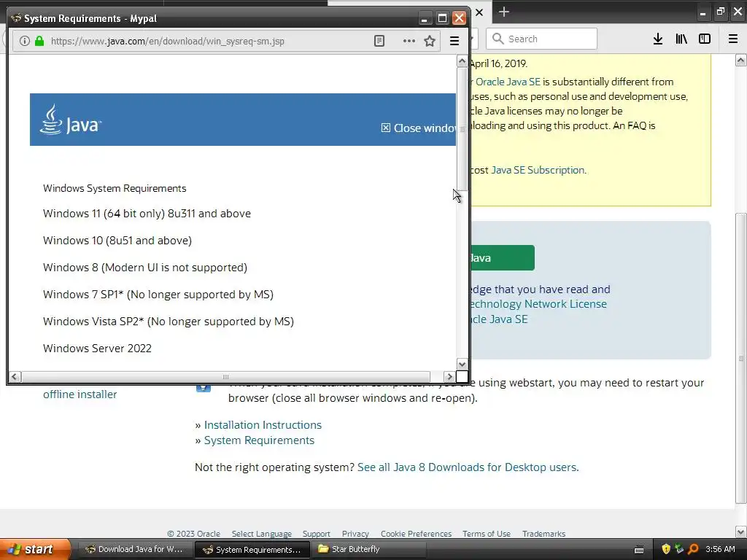Click the shield security tray icon

click(x=666, y=549)
